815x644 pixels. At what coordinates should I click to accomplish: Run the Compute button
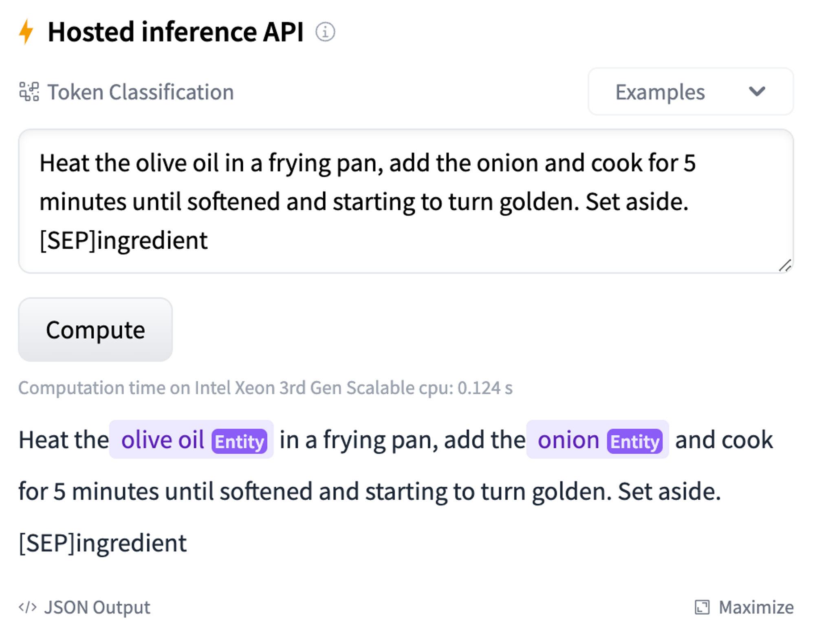coord(95,329)
